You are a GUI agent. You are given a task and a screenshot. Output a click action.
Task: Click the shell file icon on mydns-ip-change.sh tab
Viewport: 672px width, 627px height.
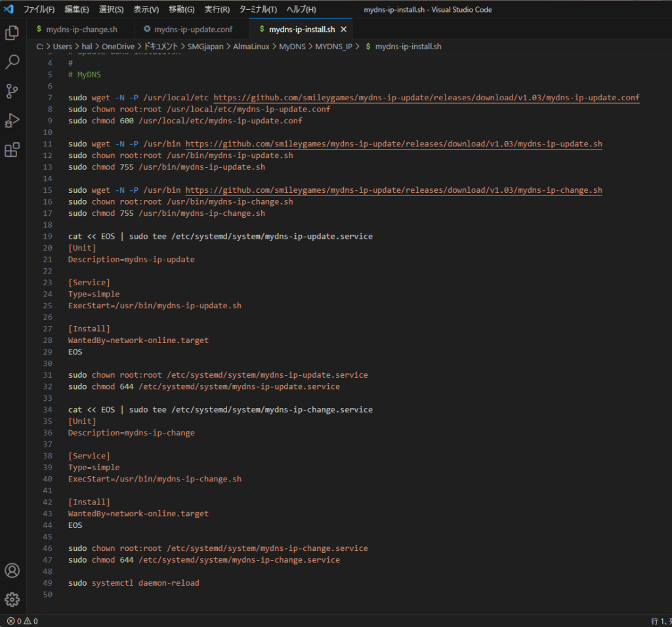coord(41,29)
